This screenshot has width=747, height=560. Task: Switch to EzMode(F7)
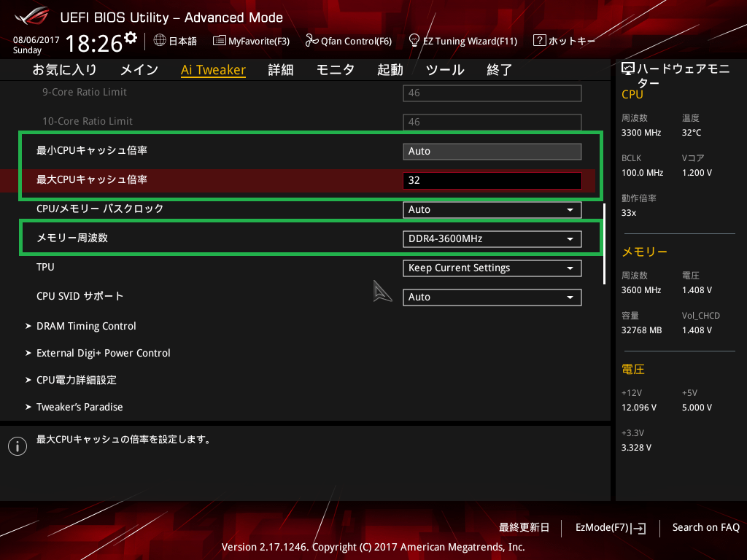[602, 528]
